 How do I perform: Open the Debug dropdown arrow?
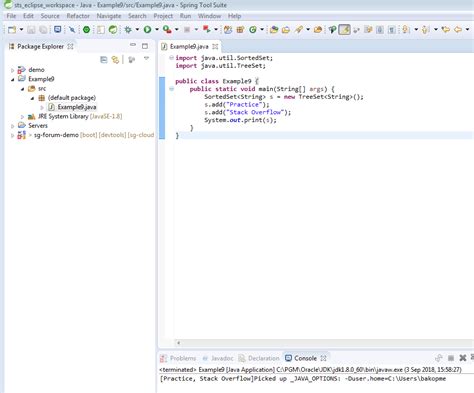137,30
